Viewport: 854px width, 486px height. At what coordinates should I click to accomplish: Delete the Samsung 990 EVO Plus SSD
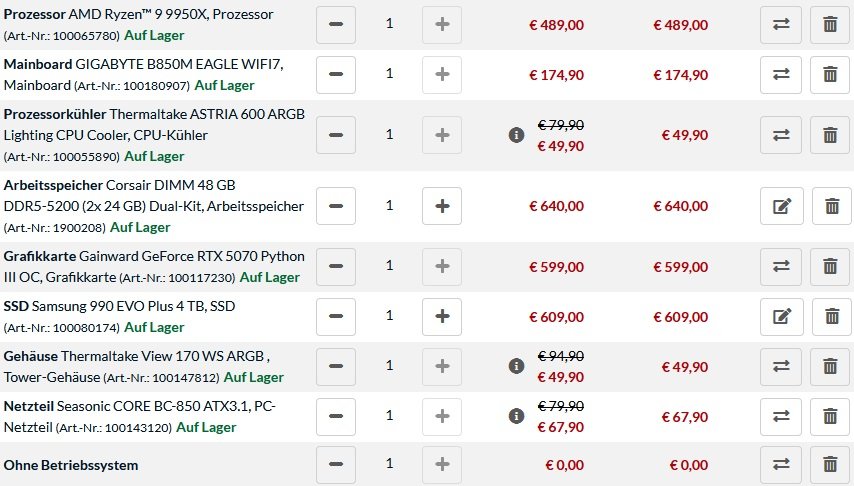pos(832,317)
